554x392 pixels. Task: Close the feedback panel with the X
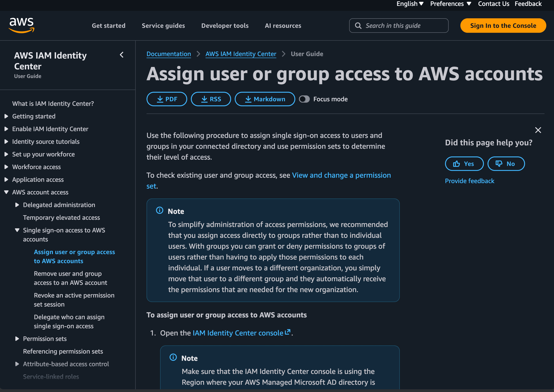click(x=538, y=130)
